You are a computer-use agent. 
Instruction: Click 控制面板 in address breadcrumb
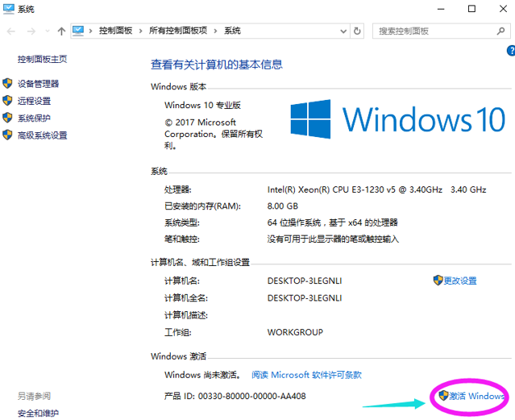pos(118,31)
